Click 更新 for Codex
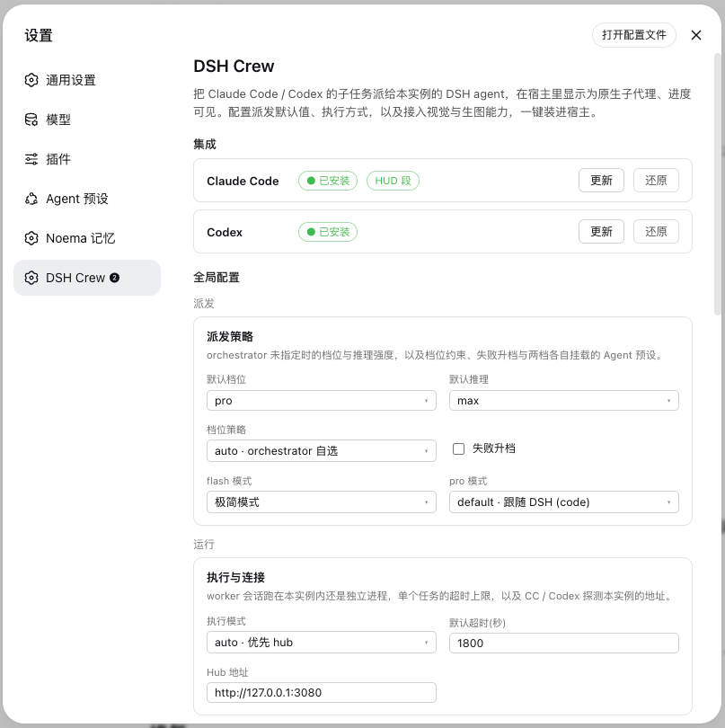 pos(601,231)
